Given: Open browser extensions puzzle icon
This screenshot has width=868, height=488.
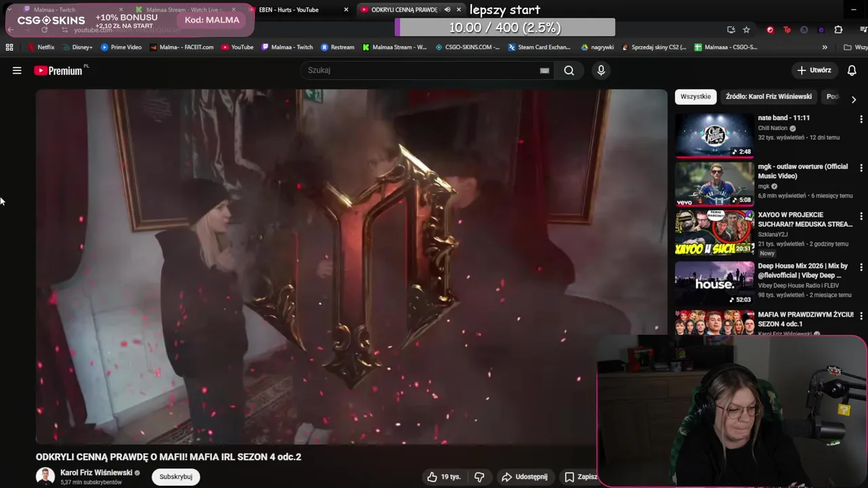Looking at the screenshot, I should 838,30.
